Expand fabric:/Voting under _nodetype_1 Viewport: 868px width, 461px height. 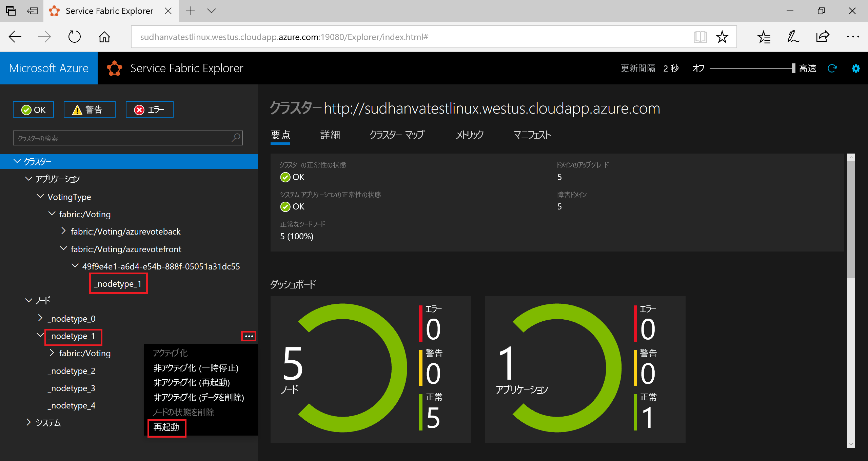(x=52, y=353)
